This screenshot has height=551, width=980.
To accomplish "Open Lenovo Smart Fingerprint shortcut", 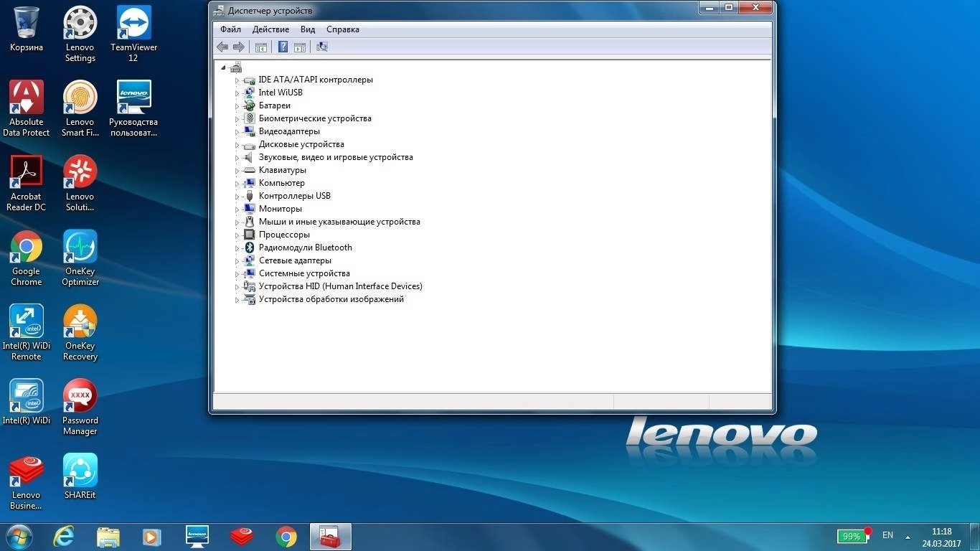I will [80, 108].
